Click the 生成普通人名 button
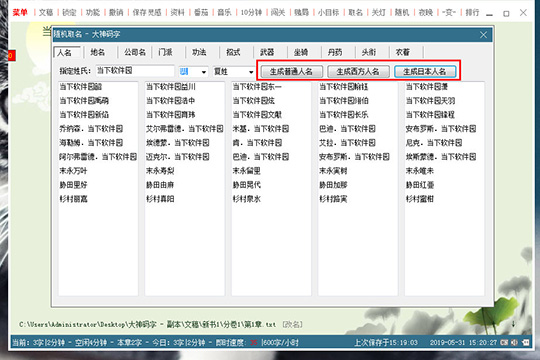 291,72
